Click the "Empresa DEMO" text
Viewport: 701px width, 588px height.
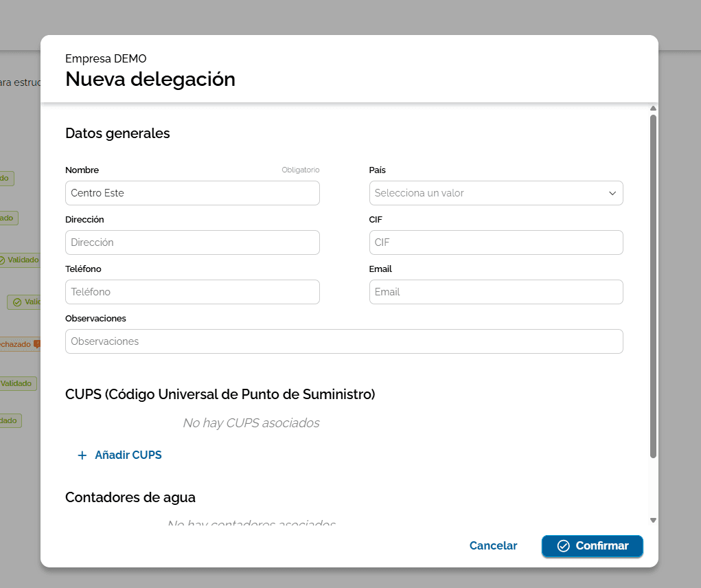coord(106,58)
